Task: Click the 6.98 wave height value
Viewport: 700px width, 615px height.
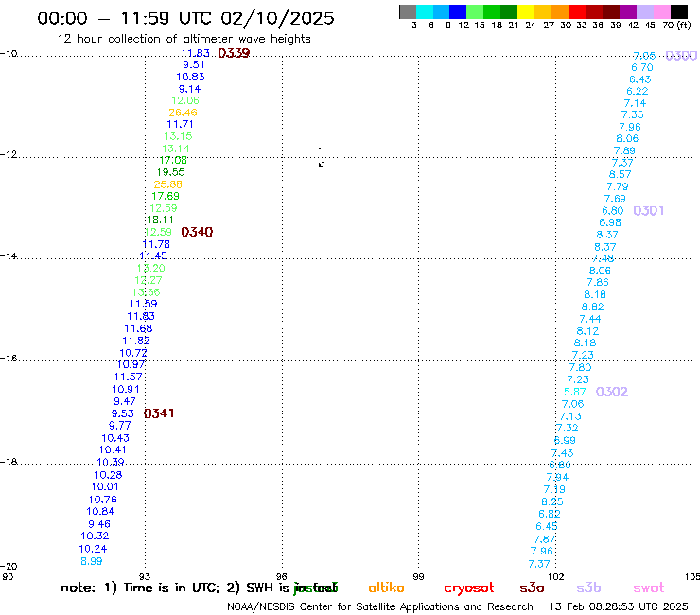Action: tap(610, 222)
